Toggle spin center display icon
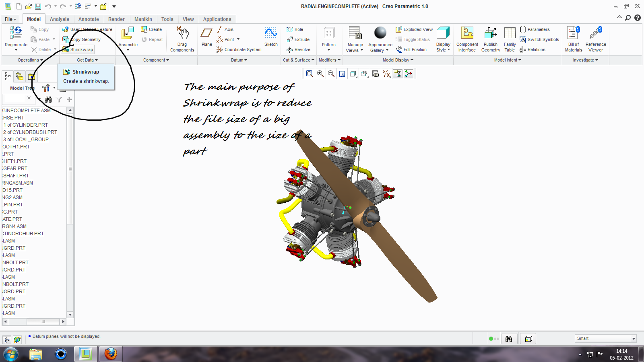 409,74
